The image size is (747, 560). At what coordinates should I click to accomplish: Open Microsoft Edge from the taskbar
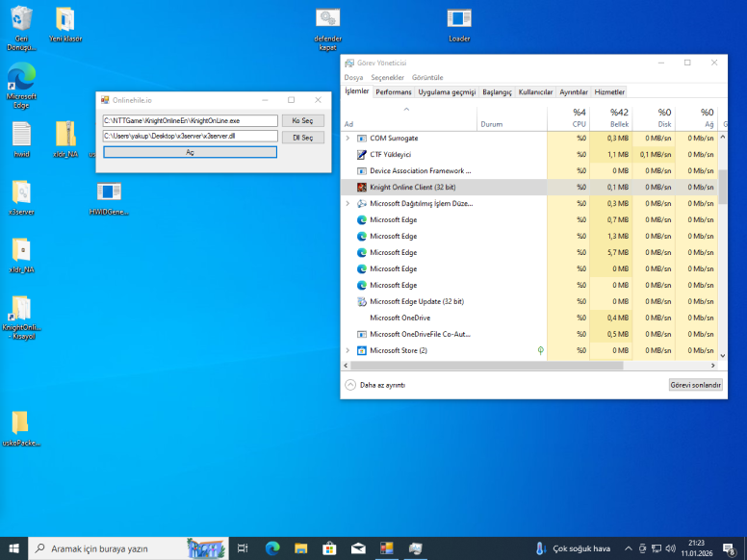click(272, 548)
